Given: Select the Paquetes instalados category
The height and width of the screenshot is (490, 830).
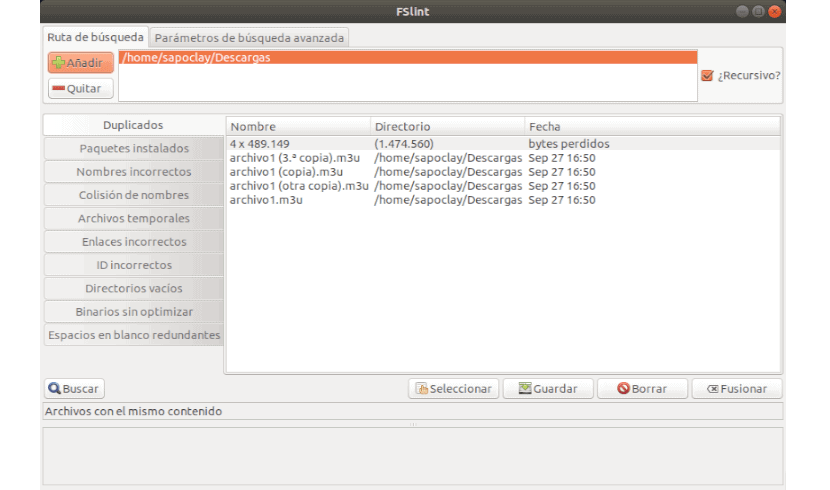Looking at the screenshot, I should tap(134, 148).
